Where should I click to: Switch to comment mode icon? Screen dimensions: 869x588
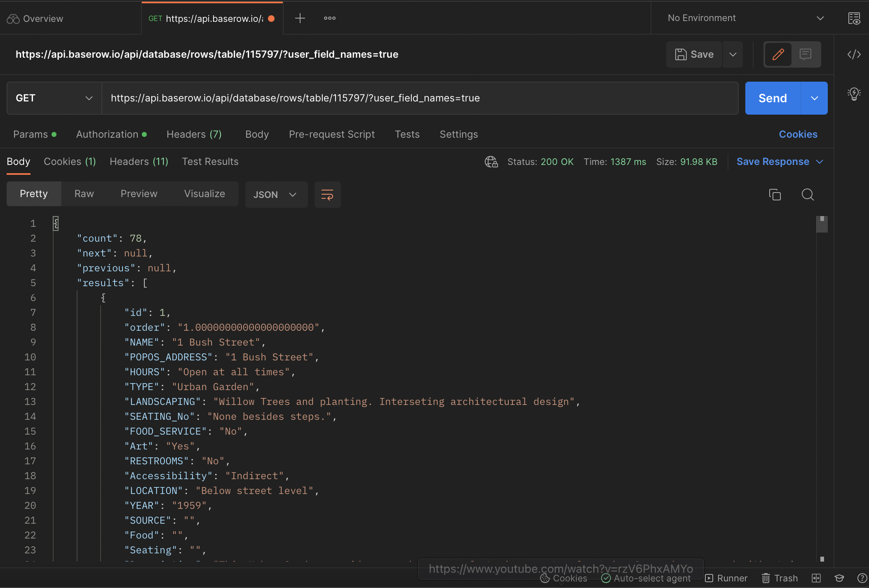(805, 54)
